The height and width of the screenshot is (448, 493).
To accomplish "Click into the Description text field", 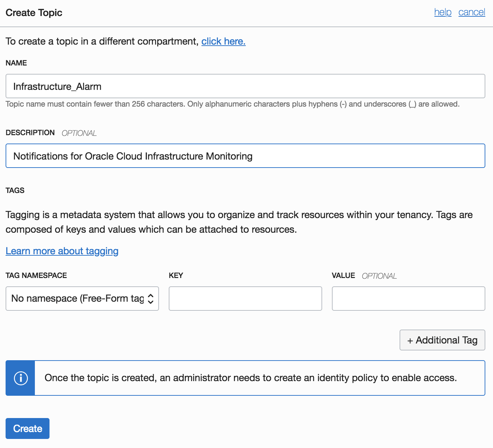I will pyautogui.click(x=245, y=156).
